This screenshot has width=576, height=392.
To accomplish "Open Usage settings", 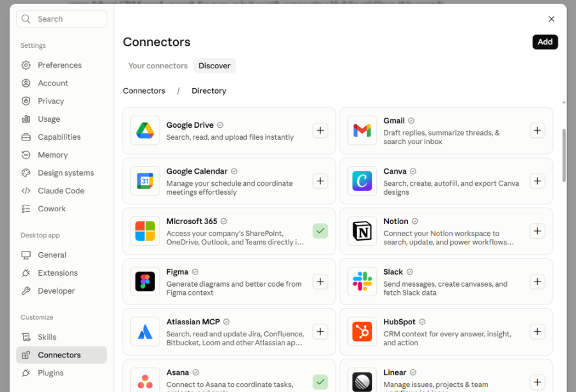I will click(61, 119).
